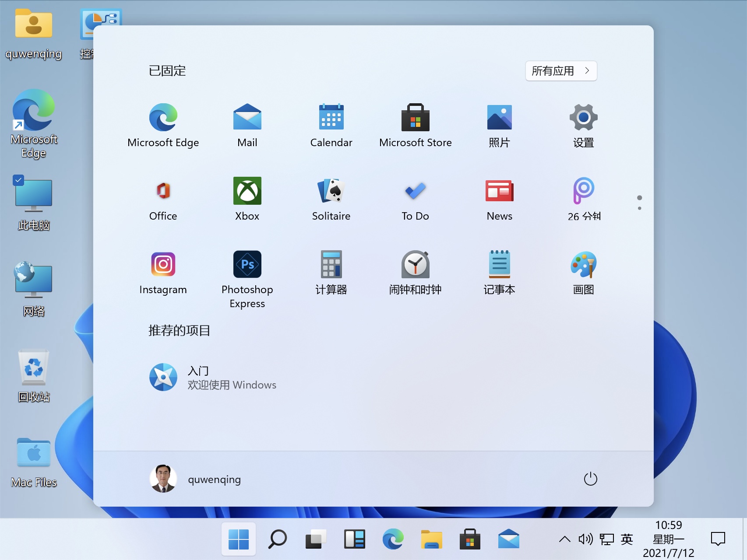Viewport: 747px width, 560px height.
Task: Click the PicsArt icon labeled 26 分钟
Action: click(x=583, y=199)
